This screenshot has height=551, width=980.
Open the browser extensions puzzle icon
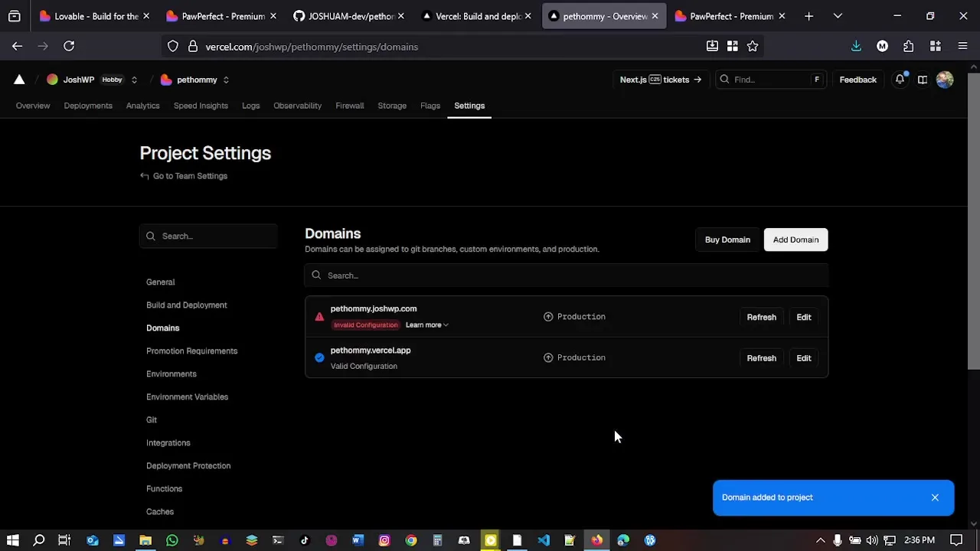pyautogui.click(x=909, y=47)
